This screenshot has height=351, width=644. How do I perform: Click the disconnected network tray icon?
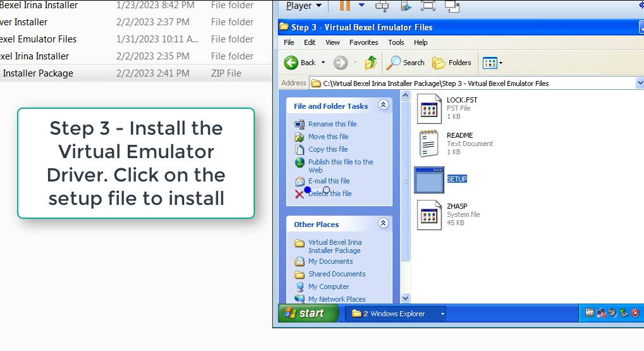pyautogui.click(x=601, y=313)
